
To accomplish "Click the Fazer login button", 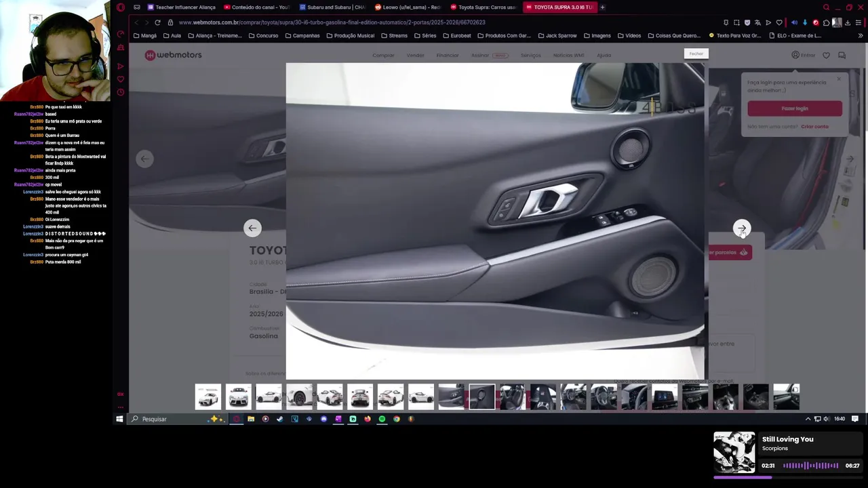I will pos(795,108).
